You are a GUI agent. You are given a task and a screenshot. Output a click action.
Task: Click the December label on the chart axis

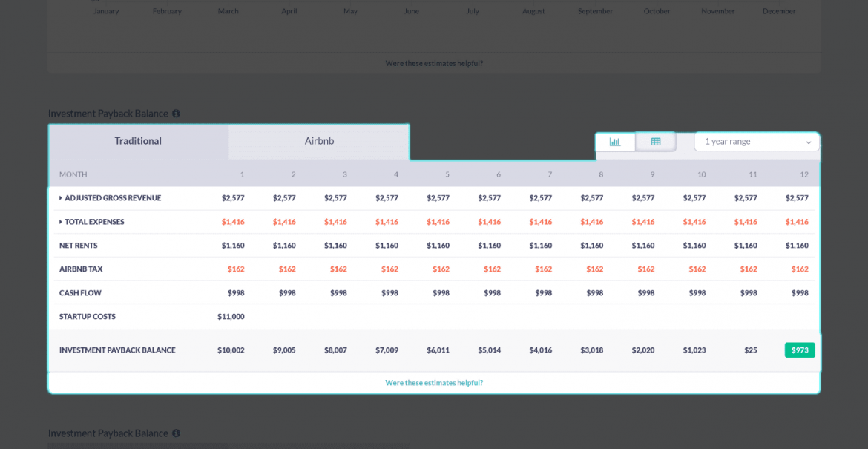pyautogui.click(x=779, y=11)
